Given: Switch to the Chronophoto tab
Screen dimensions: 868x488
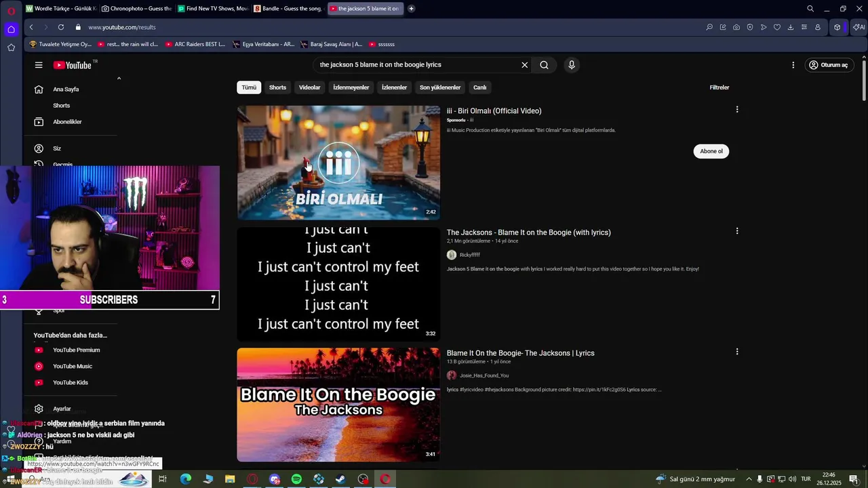Looking at the screenshot, I should 136,9.
